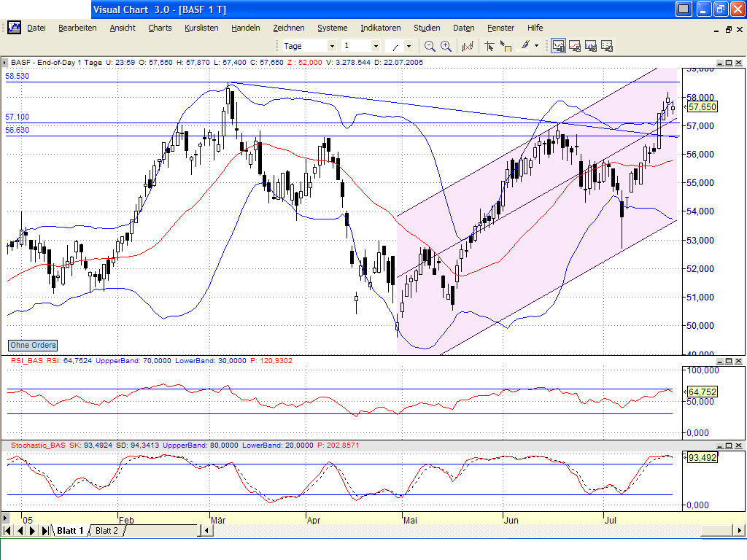The height and width of the screenshot is (560, 747).
Task: Open the compression value dropdown
Action: 376,45
